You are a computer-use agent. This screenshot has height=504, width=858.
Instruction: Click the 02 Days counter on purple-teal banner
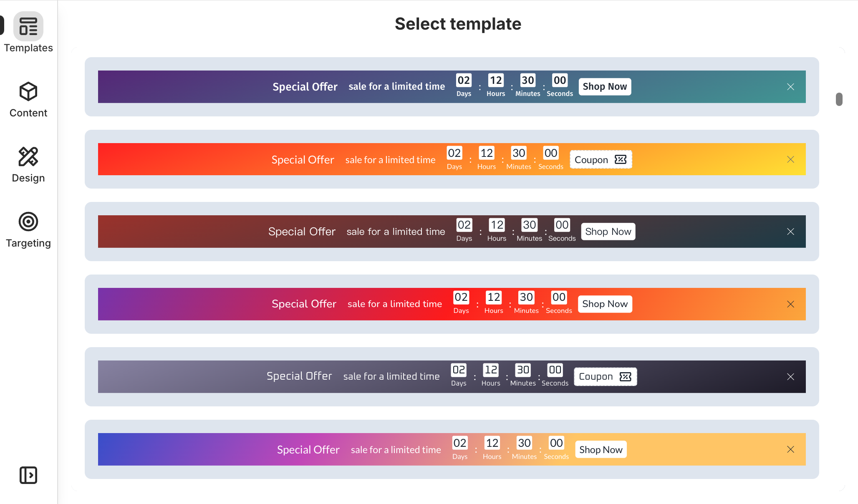pos(464,86)
